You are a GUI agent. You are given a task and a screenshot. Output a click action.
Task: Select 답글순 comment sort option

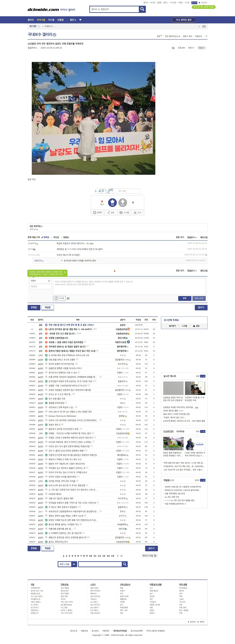tap(65, 237)
